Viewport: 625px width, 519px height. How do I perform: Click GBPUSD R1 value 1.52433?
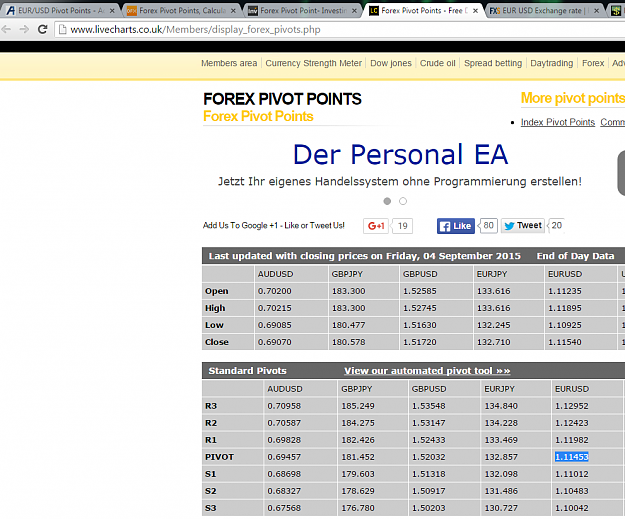[428, 440]
